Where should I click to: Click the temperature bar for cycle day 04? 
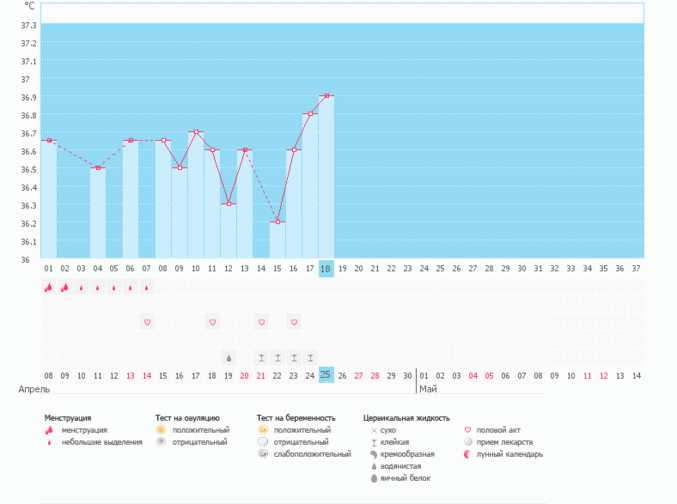[97, 213]
